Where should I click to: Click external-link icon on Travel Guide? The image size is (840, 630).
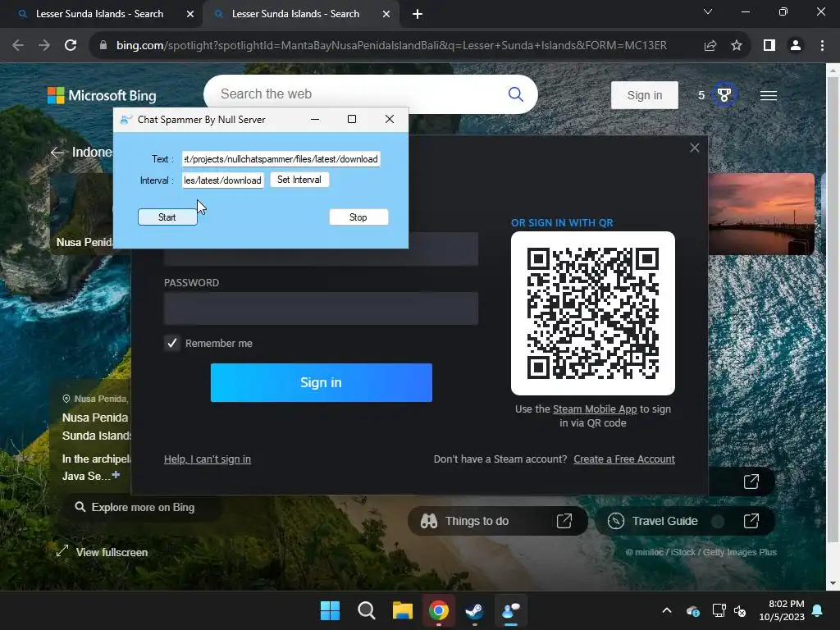(751, 521)
